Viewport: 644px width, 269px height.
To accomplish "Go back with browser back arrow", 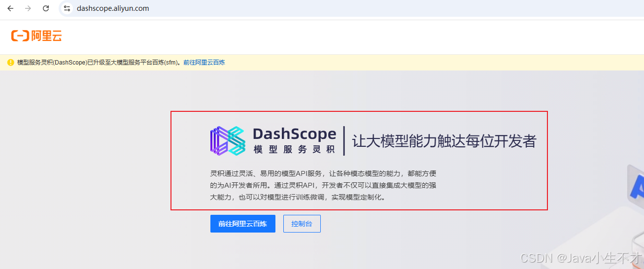I will 10,8.
